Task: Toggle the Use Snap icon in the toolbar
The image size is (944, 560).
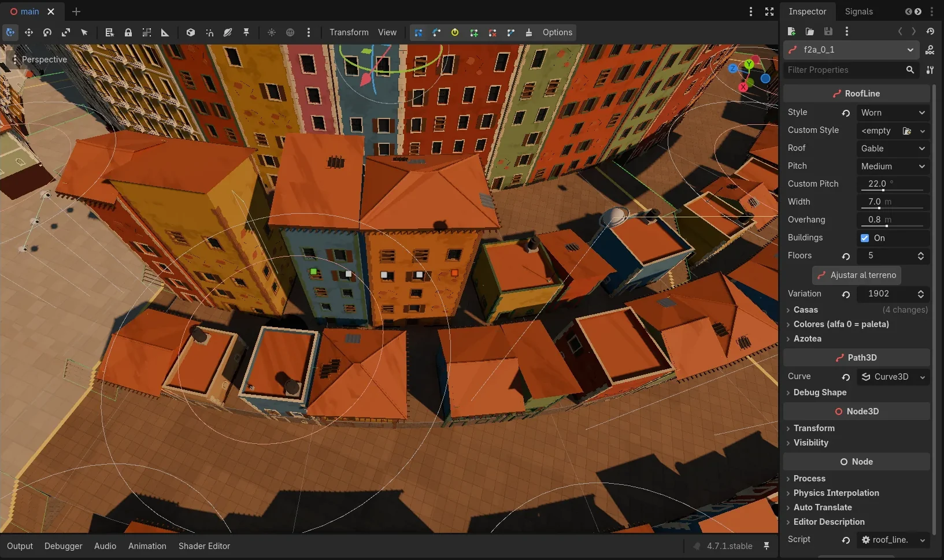Action: (209, 32)
